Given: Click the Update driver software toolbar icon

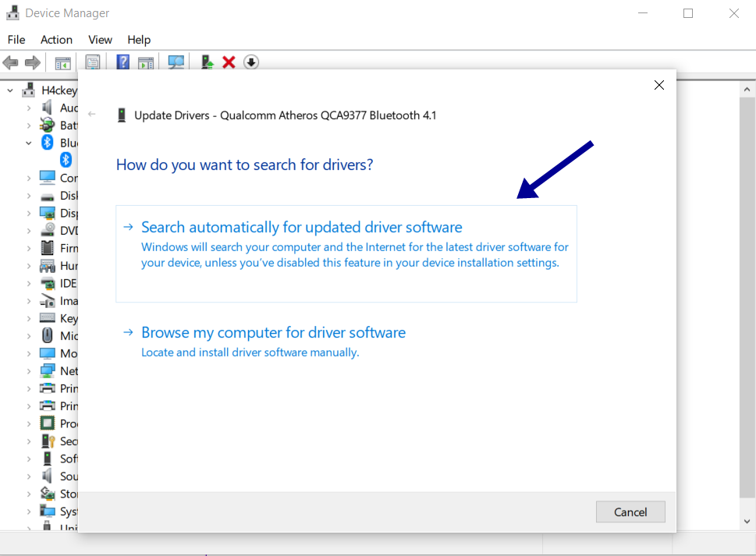Looking at the screenshot, I should tap(206, 62).
